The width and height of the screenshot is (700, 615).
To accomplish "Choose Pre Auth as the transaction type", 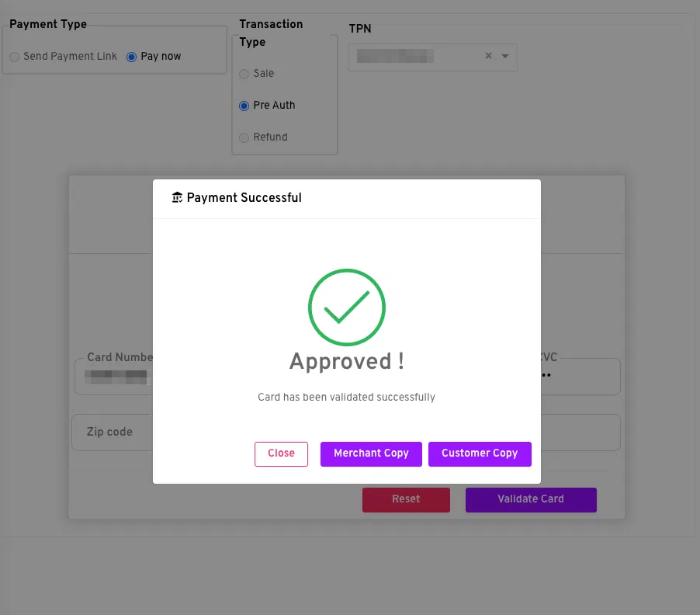I will [244, 106].
